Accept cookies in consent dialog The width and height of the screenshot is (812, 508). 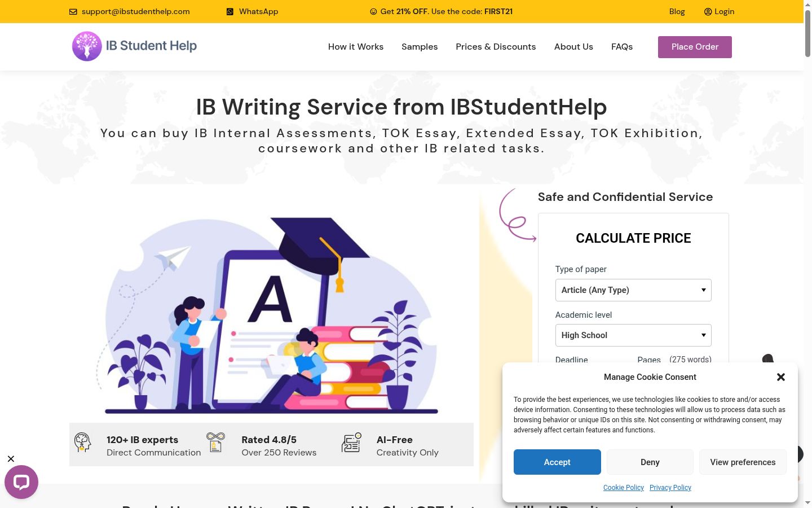coord(557,462)
